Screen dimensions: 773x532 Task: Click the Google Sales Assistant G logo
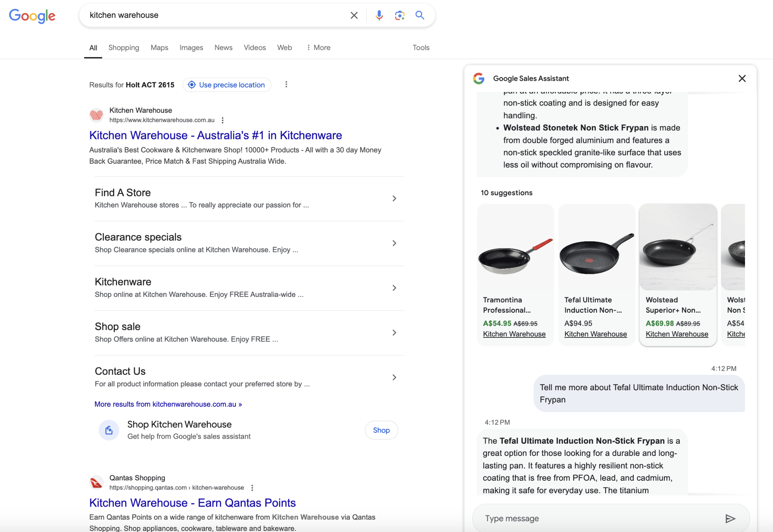tap(479, 78)
